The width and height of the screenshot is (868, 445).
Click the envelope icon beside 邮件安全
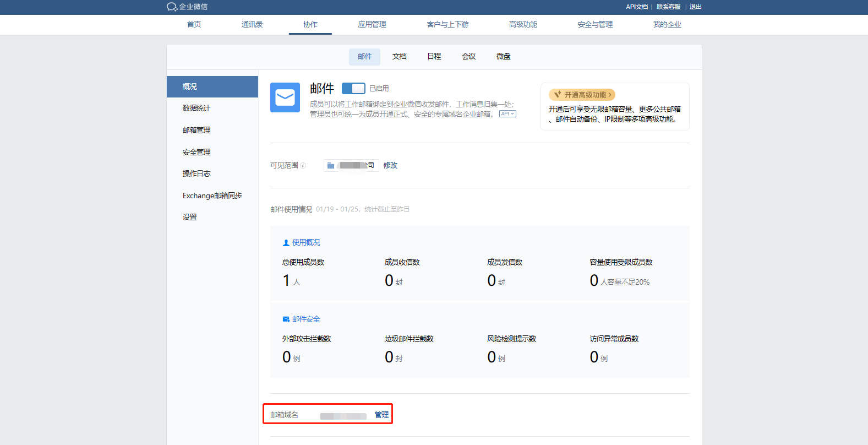(286, 319)
